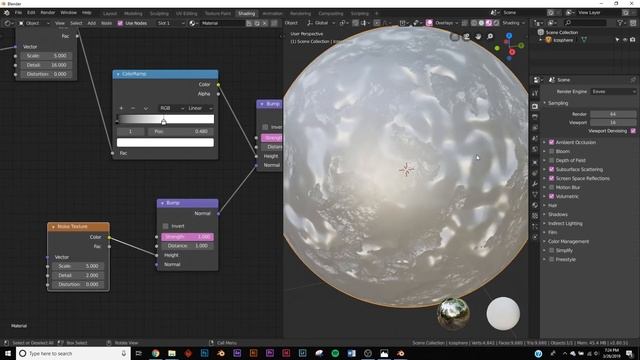This screenshot has width=640, height=360.
Task: Click the viewport zoom magnifier gizmo
Action: (490, 37)
